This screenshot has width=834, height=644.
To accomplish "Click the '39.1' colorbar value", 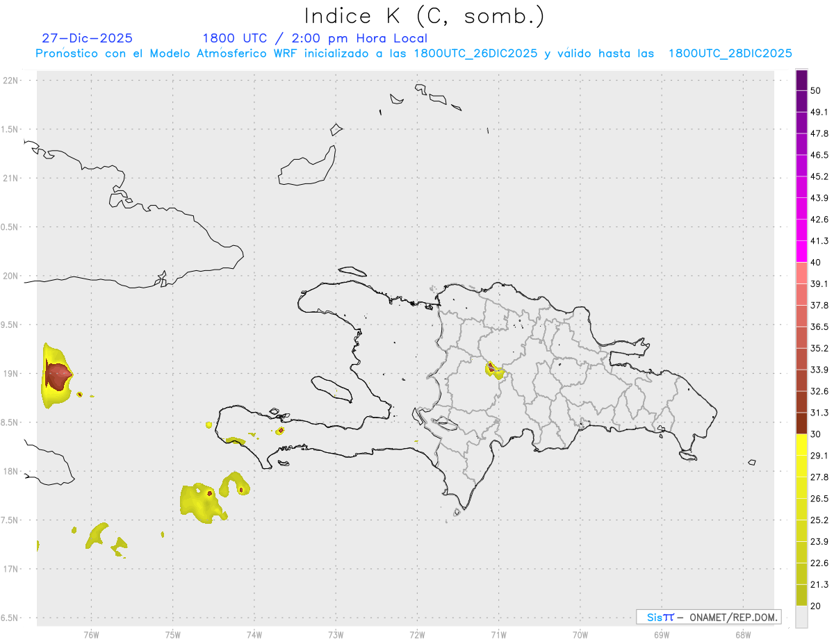I will pyautogui.click(x=819, y=283).
